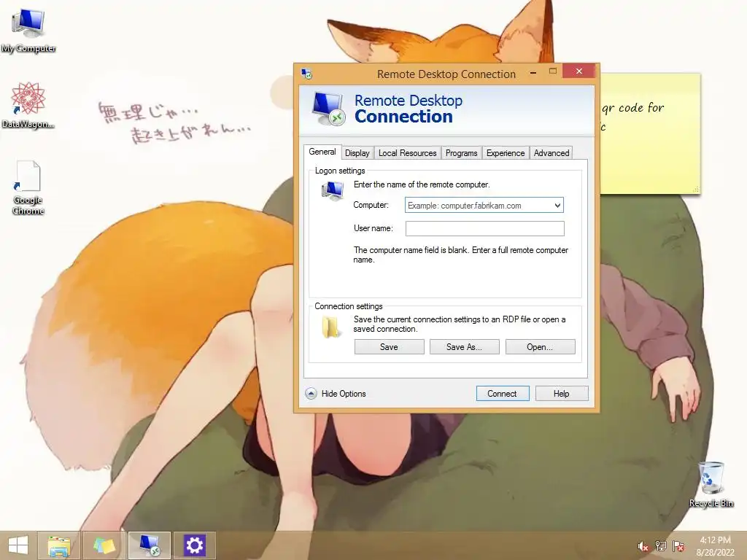Click the sticky note resize grip corner

(696, 190)
